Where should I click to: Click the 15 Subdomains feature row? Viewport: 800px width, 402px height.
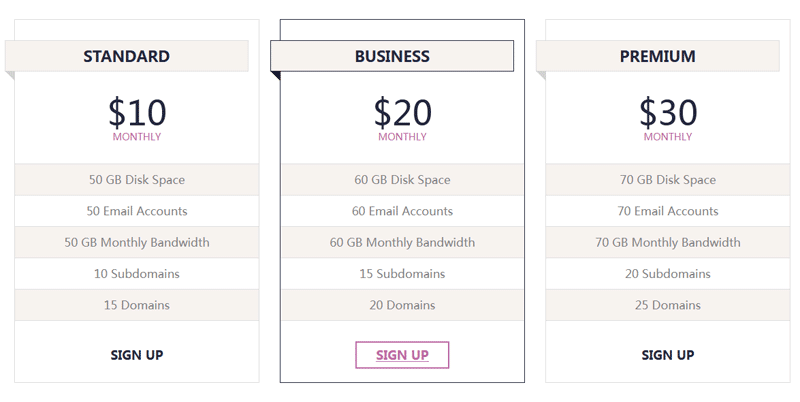tap(402, 274)
